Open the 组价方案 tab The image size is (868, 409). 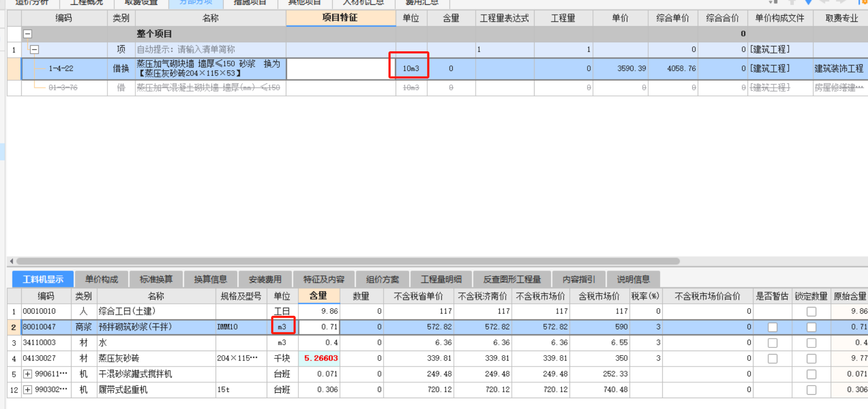(382, 279)
